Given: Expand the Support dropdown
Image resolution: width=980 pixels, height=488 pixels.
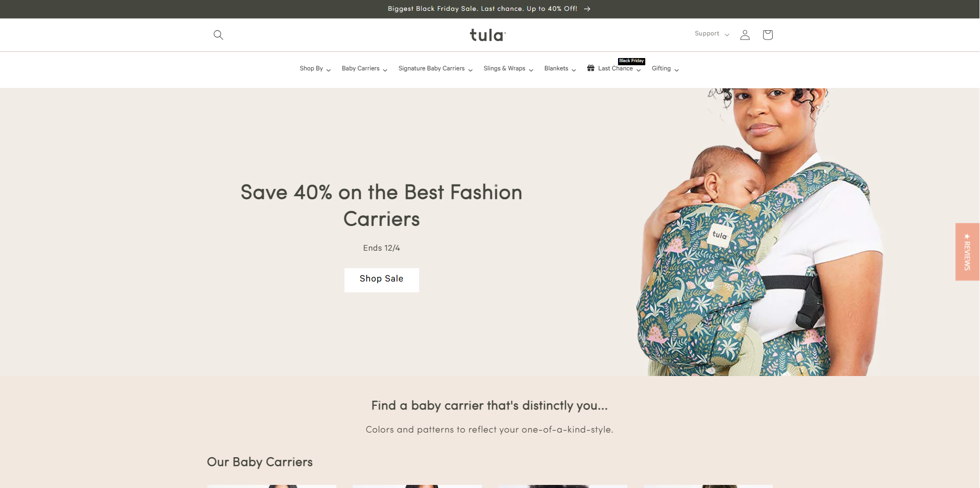Looking at the screenshot, I should coord(712,34).
